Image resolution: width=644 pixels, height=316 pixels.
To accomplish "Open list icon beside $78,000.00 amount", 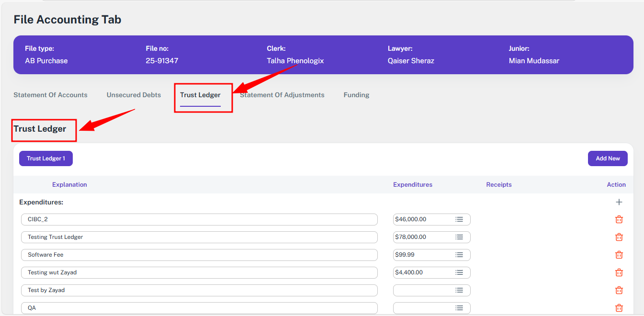I will (459, 237).
